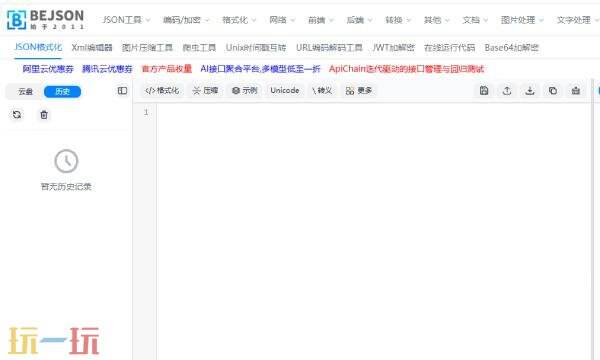Click the BEJSON logo
The image size is (600, 360).
pyautogui.click(x=46, y=20)
